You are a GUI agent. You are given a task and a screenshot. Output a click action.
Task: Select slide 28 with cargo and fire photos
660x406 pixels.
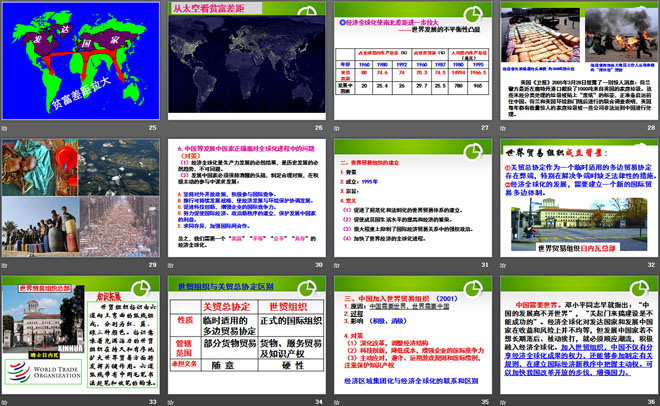click(579, 61)
